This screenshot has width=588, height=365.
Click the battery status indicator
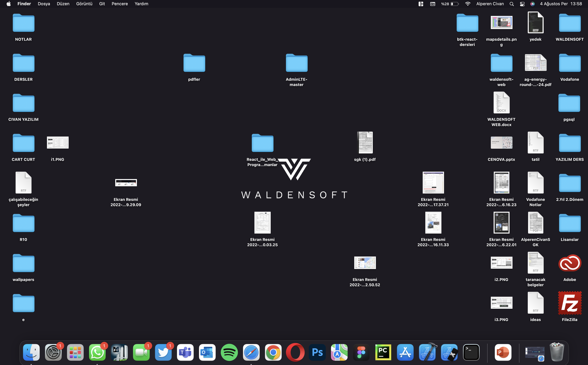click(450, 4)
